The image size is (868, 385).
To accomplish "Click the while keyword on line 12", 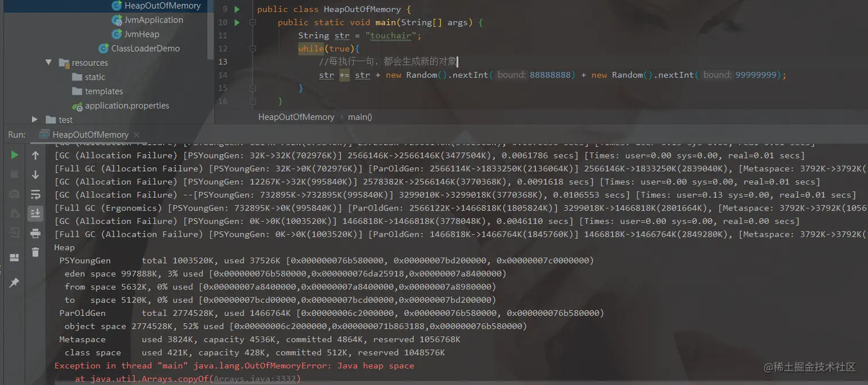I will pos(311,49).
